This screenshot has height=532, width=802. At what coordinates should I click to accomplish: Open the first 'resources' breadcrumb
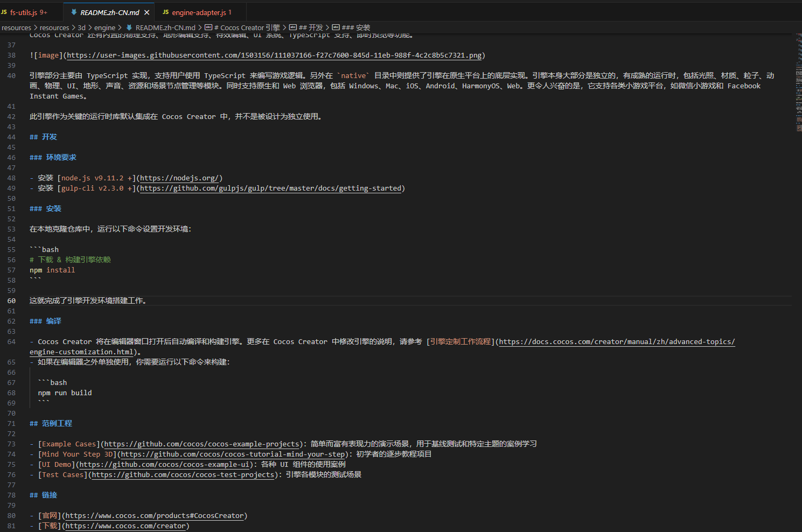coord(17,27)
